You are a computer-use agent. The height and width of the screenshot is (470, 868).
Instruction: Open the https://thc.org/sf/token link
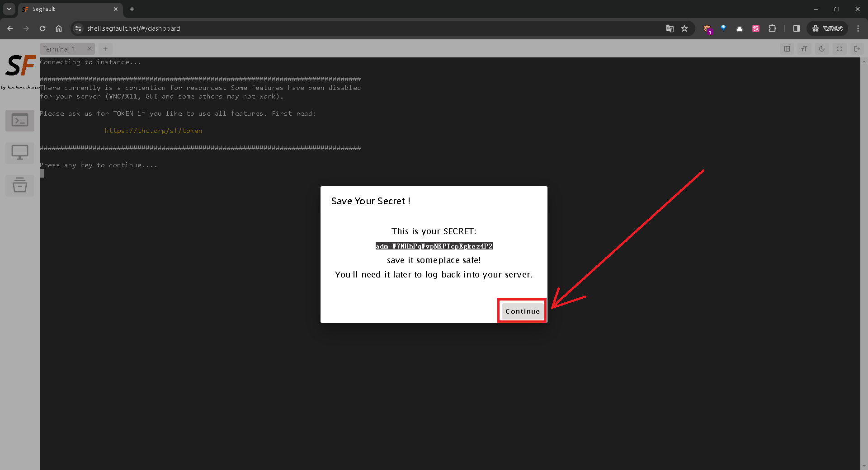pos(153,131)
